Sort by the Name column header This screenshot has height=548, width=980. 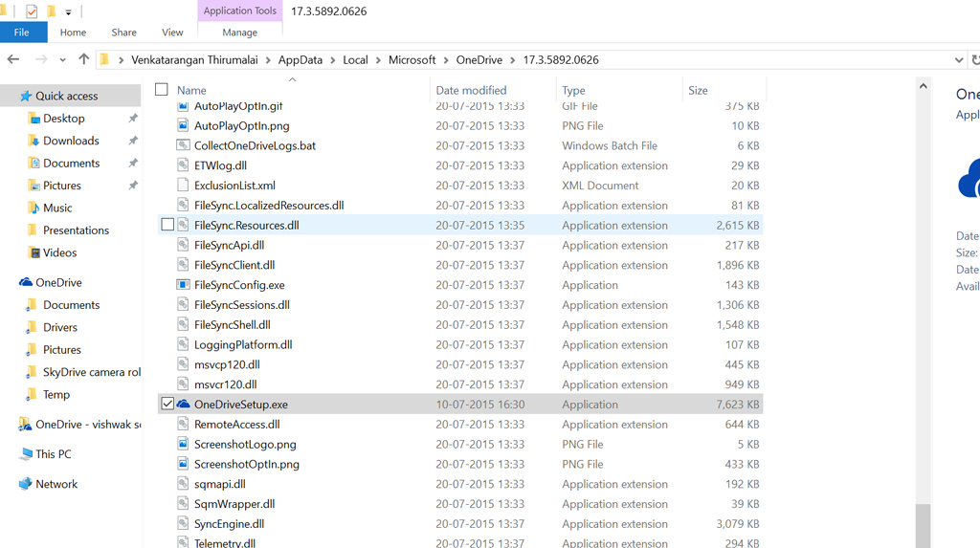(x=191, y=90)
